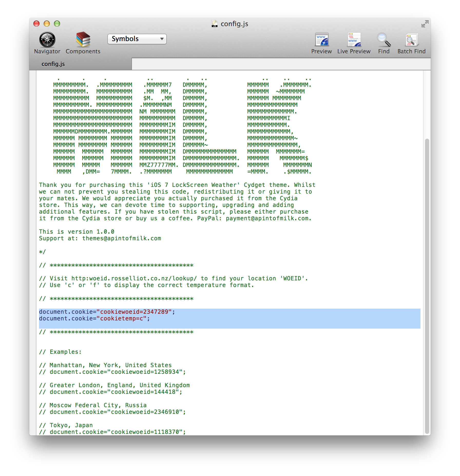Open Batch Find tool
Screen dimensions: 460x476
pyautogui.click(x=411, y=40)
